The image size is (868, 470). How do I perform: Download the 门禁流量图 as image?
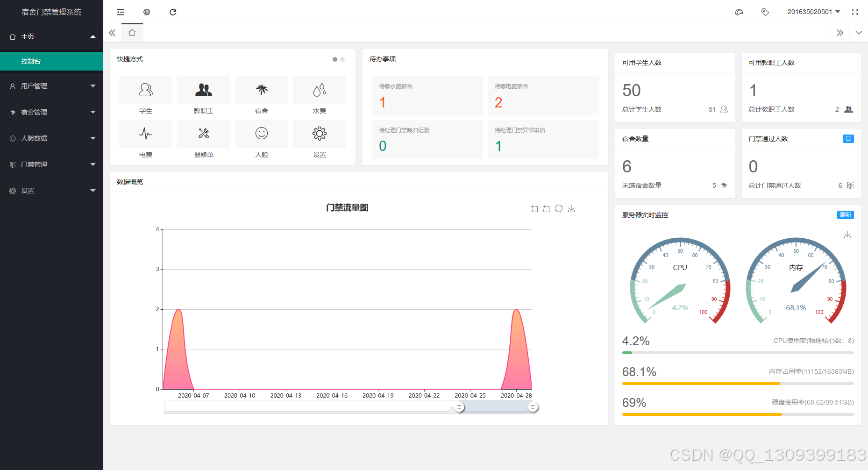click(x=571, y=209)
